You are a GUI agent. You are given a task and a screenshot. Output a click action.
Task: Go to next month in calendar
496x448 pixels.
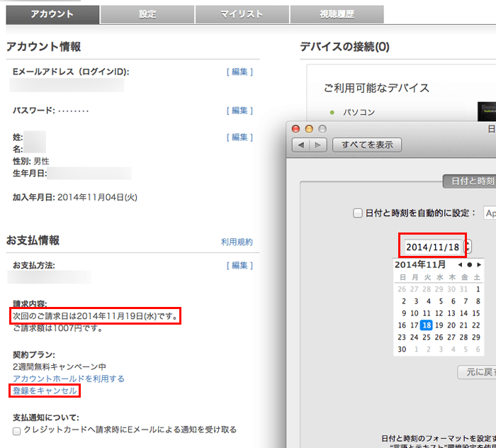tap(478, 264)
